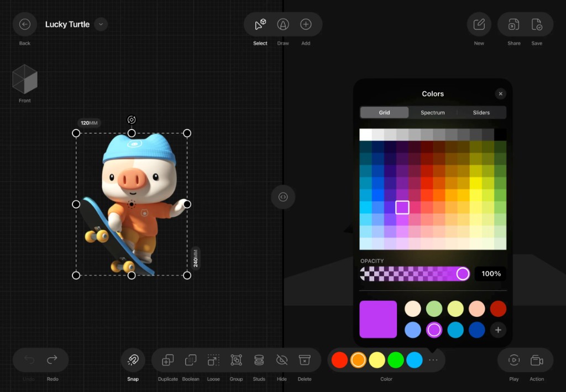
Task: Open more colors via the ellipsis button
Action: coord(433,360)
